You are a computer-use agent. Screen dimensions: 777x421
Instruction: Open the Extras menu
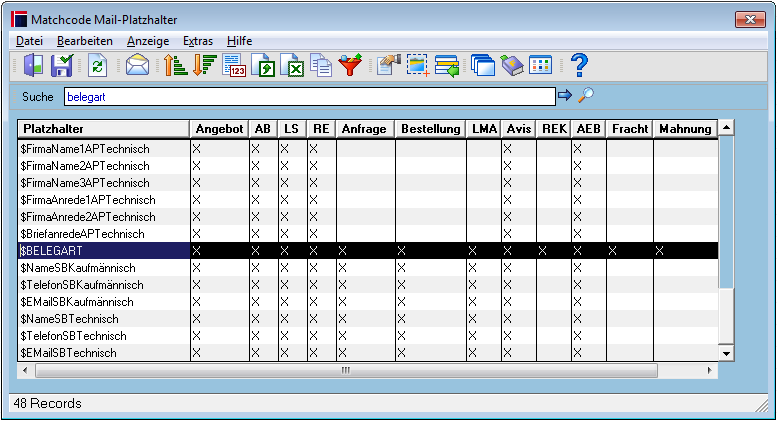pos(198,41)
